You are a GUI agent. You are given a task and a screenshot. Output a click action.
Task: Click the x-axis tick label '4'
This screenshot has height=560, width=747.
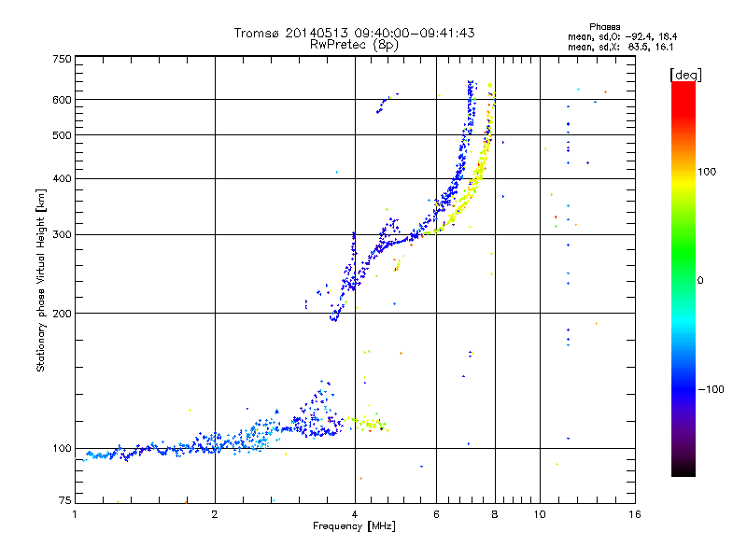355,514
